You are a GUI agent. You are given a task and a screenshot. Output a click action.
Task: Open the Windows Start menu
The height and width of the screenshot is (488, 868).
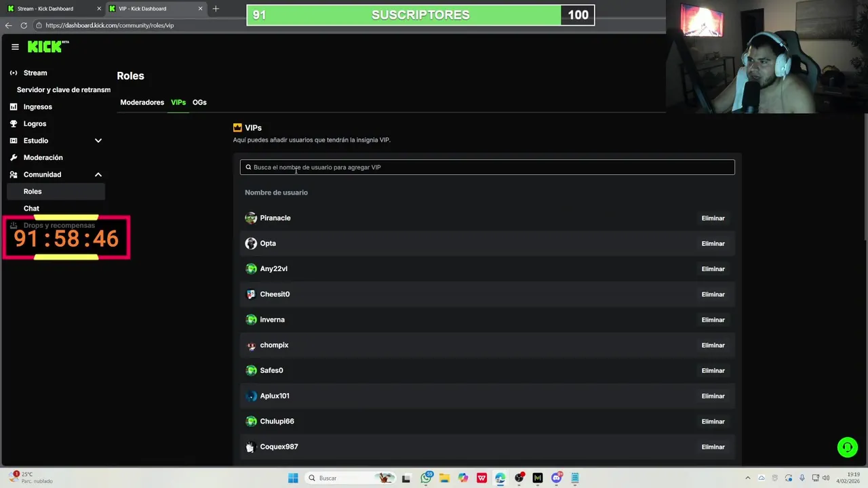tap(293, 478)
